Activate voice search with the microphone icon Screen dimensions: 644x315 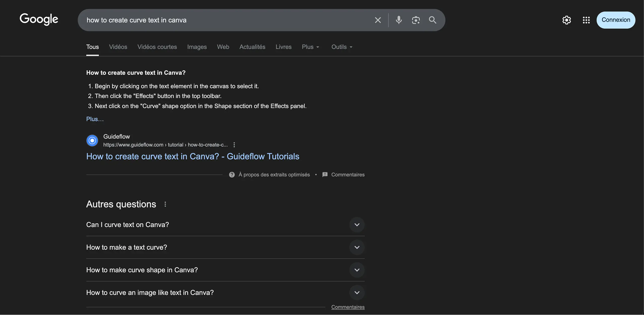tap(398, 20)
